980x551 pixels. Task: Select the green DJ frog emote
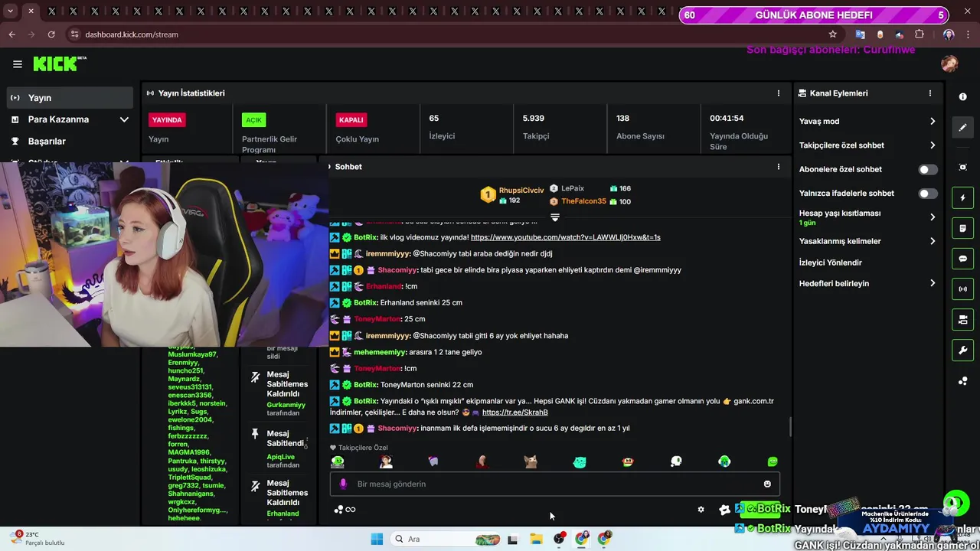click(338, 461)
